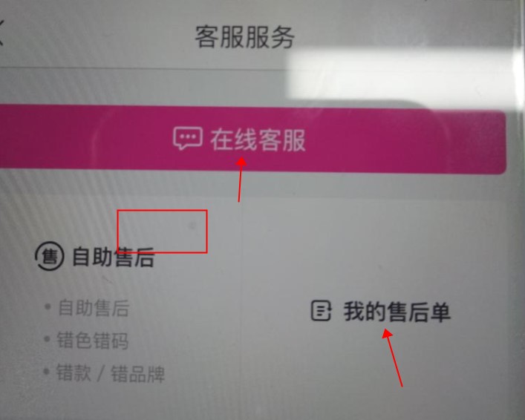The width and height of the screenshot is (525, 420).
Task: Click the bullet dot before 错色错码
Action: click(48, 339)
